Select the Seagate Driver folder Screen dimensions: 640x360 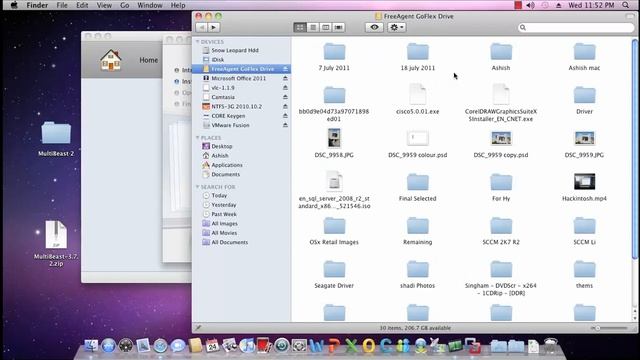click(334, 269)
